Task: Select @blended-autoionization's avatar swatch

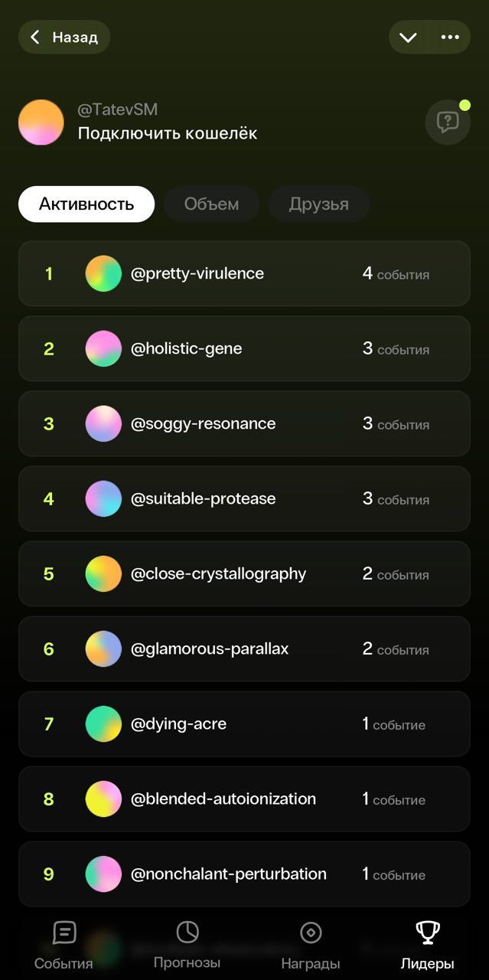Action: coord(103,799)
